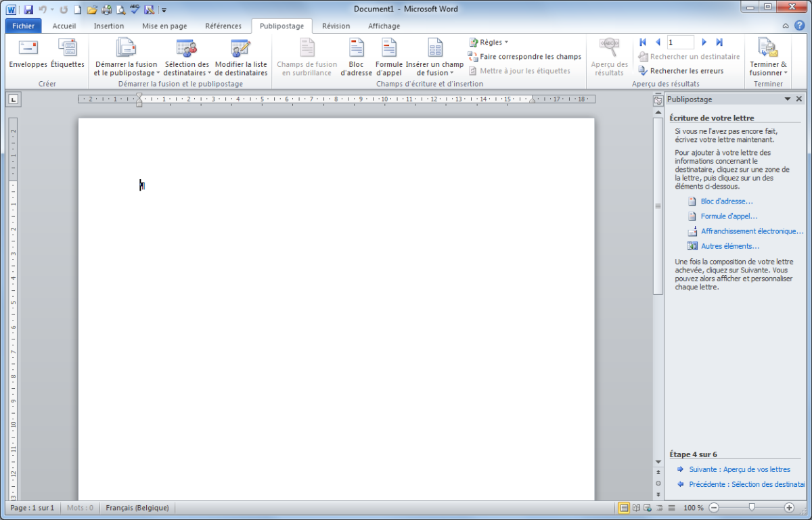
Task: Open Démarrer la fusion et le publipostage dropdown
Action: click(127, 57)
